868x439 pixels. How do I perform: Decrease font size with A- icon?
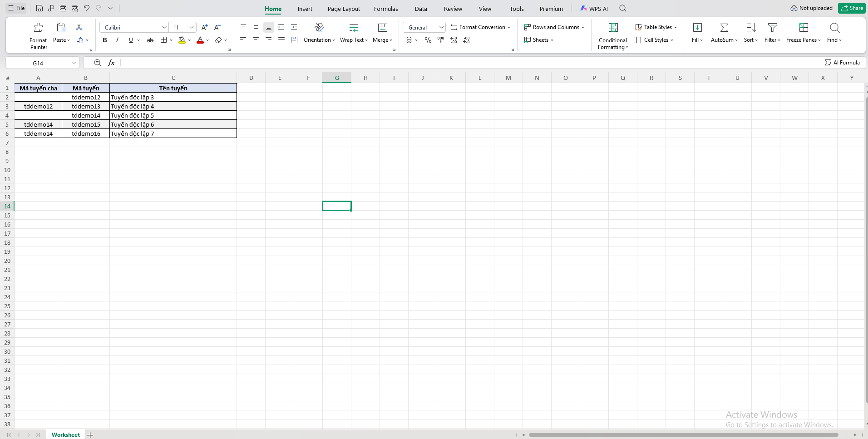[217, 27]
